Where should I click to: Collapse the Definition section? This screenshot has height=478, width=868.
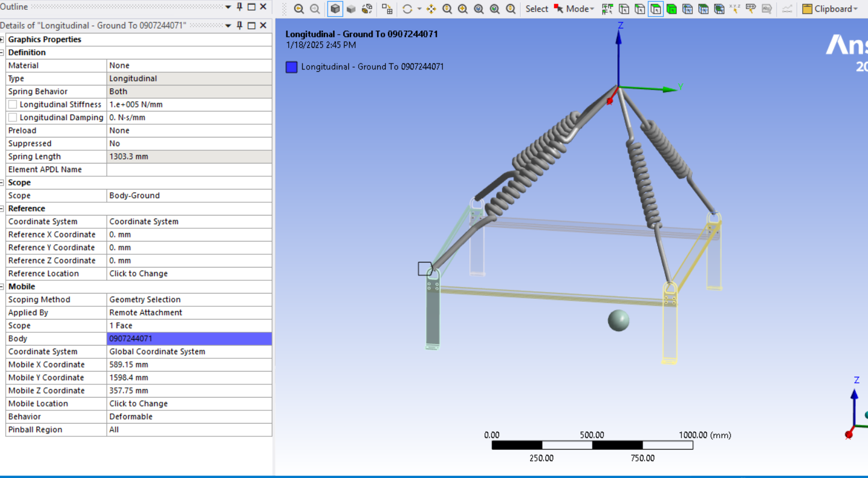pyautogui.click(x=2, y=53)
